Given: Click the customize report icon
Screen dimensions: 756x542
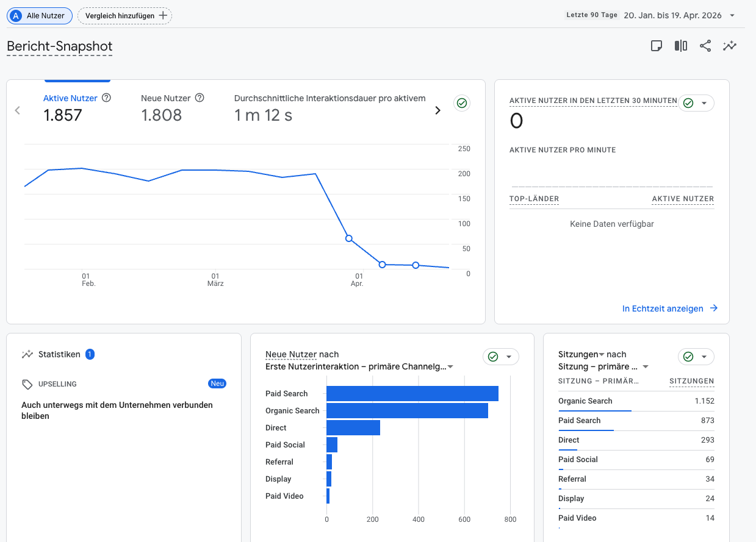Looking at the screenshot, I should click(680, 46).
